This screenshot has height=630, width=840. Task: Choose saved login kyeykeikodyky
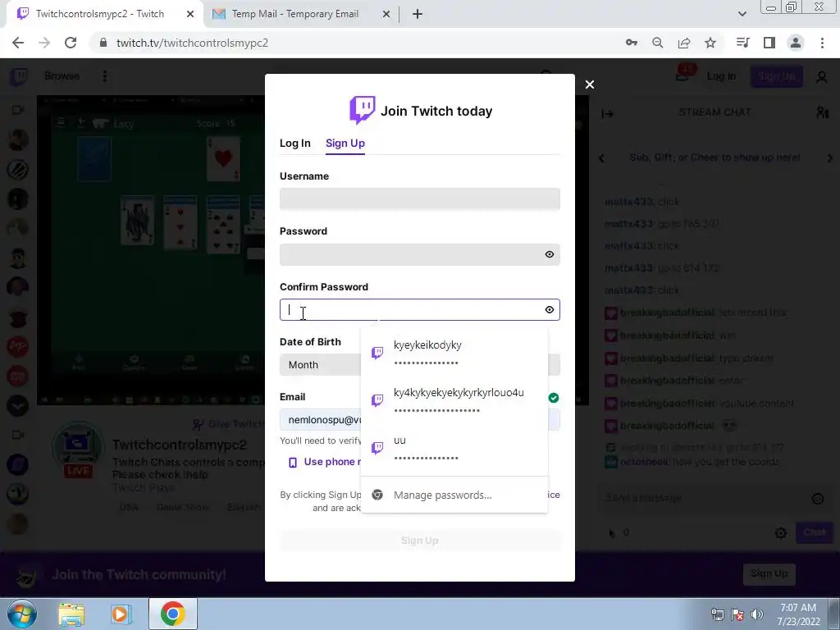454,353
